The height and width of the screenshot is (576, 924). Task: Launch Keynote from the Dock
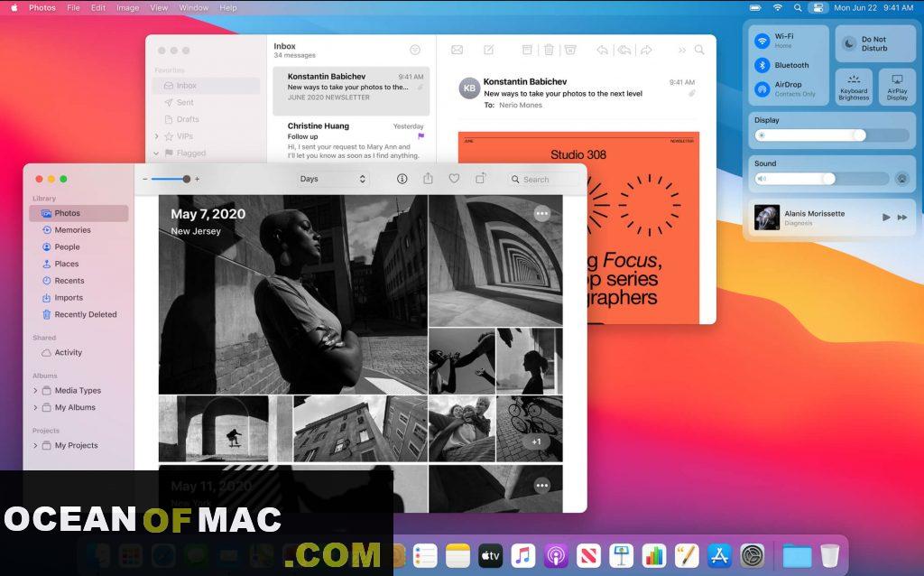point(621,555)
